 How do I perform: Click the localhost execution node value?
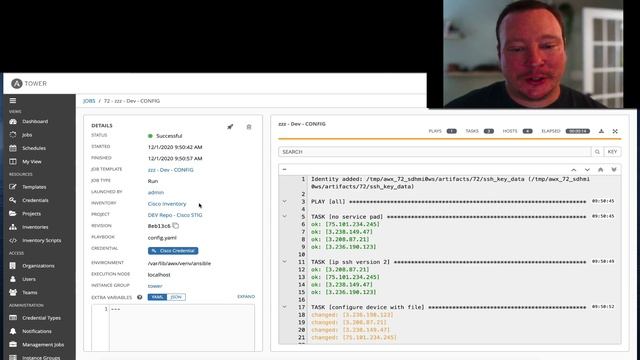159,275
